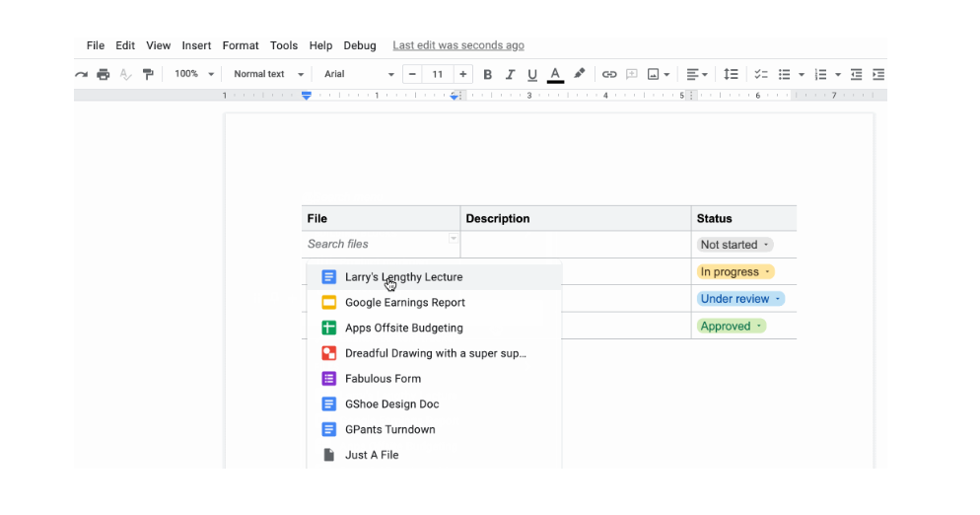
Task: Click the Print icon
Action: [x=103, y=74]
